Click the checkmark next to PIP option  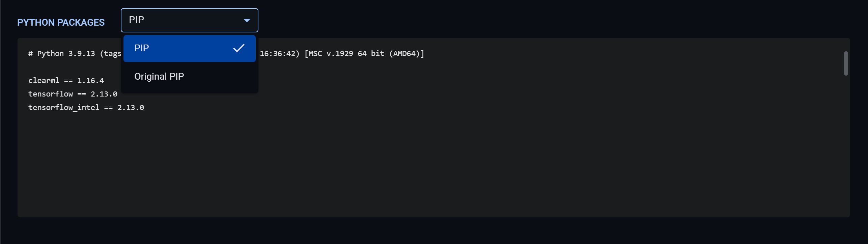(239, 48)
